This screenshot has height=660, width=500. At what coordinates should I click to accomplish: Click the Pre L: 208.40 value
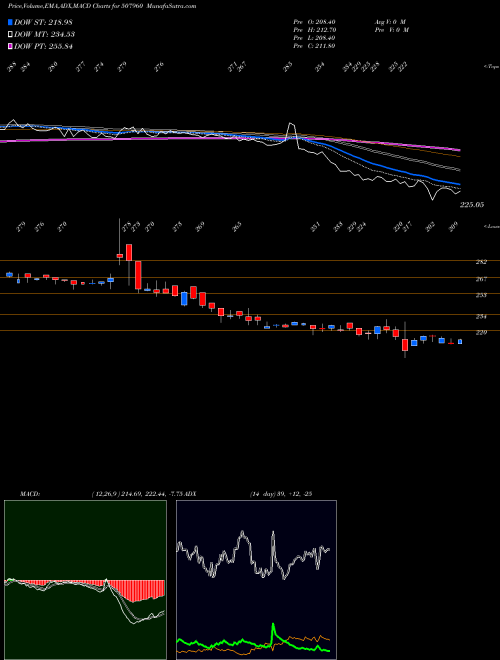point(314,38)
